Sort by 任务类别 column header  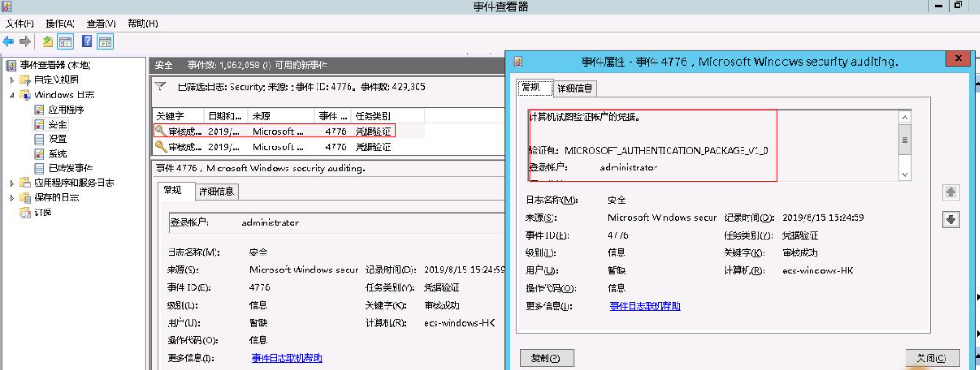pos(387,115)
